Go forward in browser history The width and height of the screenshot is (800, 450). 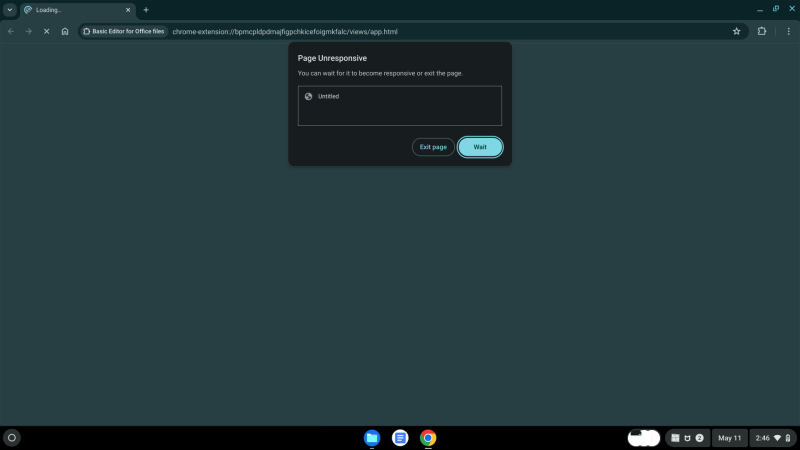(29, 31)
